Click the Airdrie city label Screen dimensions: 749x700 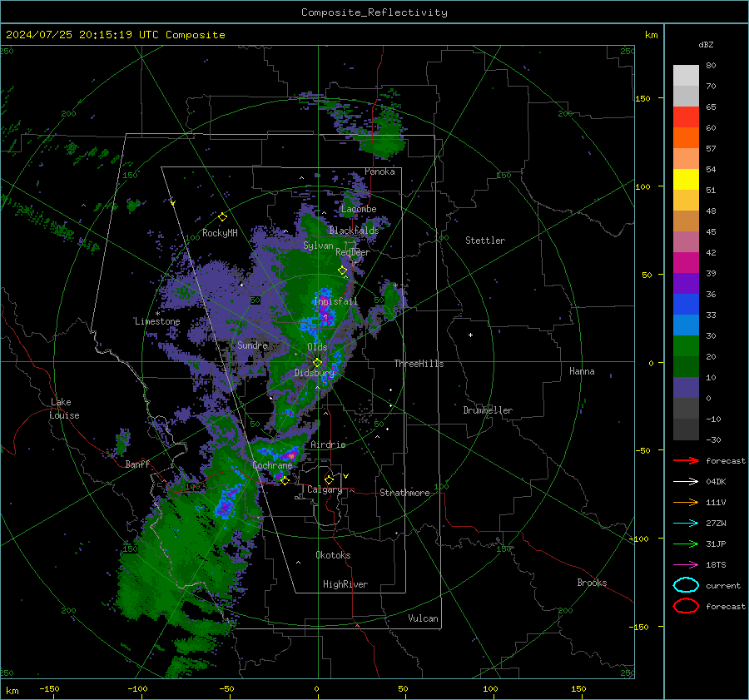click(328, 444)
